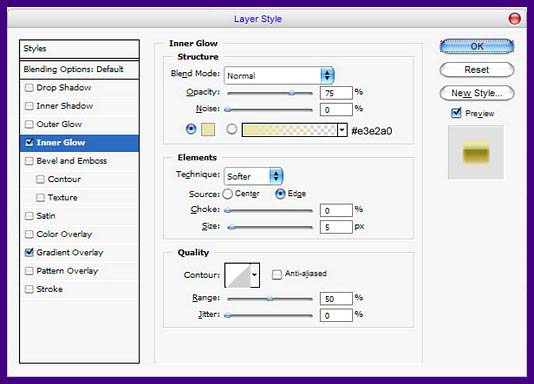Image resolution: width=534 pixels, height=384 pixels.
Task: Open the Blend Mode dropdown
Action: click(279, 76)
